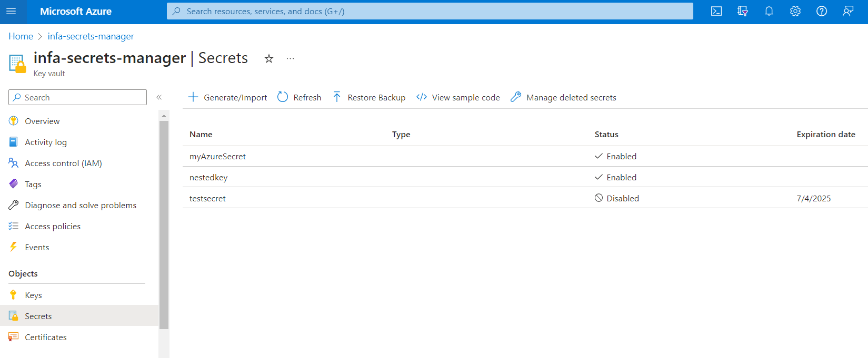Click the code brackets icon for sample code
The width and height of the screenshot is (868, 358).
click(422, 97)
